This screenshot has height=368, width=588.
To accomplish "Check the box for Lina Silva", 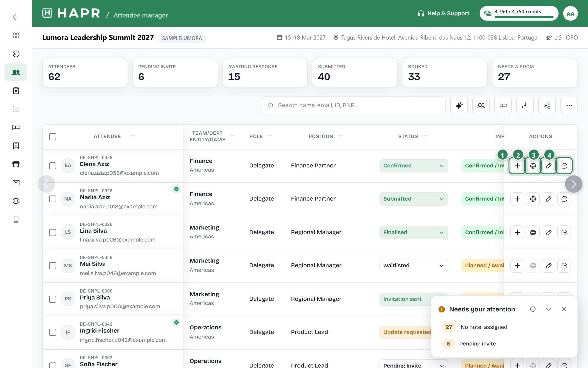I will point(52,233).
